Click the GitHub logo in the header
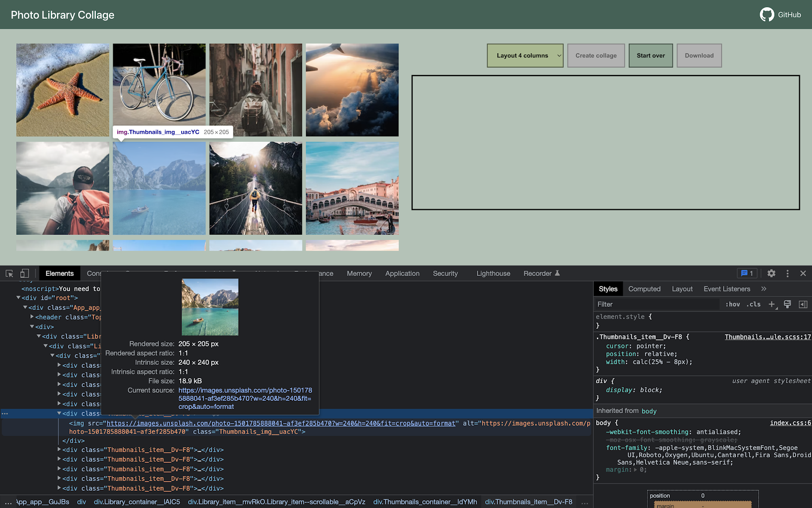 (x=766, y=15)
